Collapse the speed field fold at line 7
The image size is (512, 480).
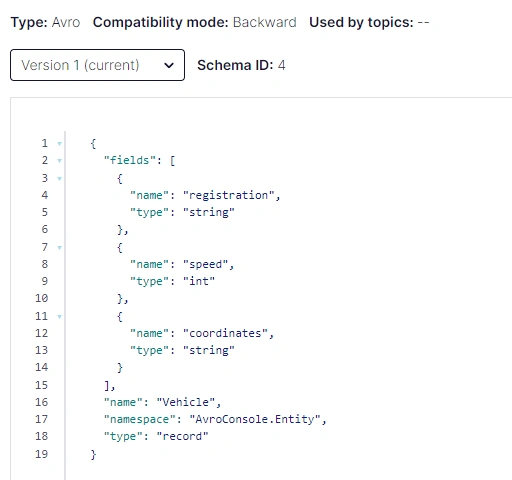coord(59,248)
